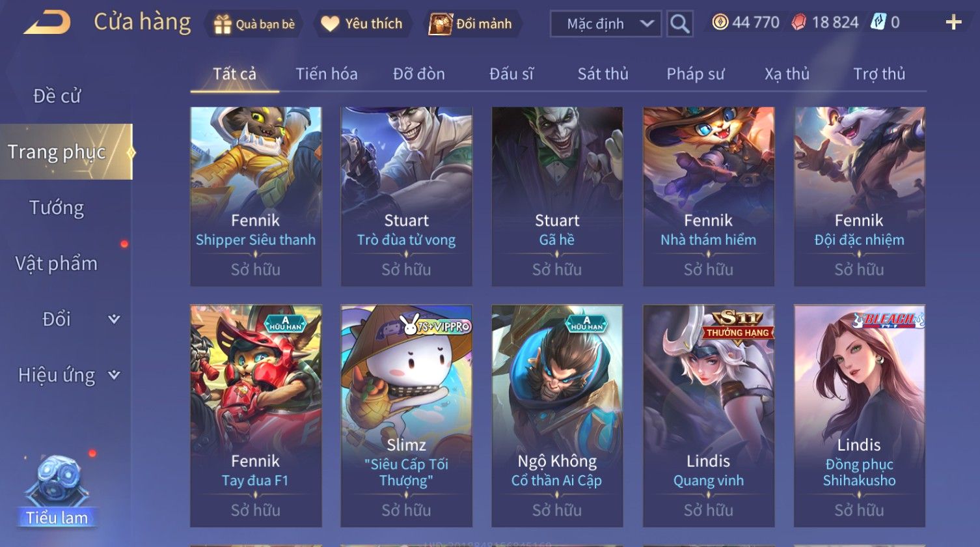This screenshot has width=980, height=547.
Task: Open Stuart Gã hề skin card
Action: [x=557, y=197]
